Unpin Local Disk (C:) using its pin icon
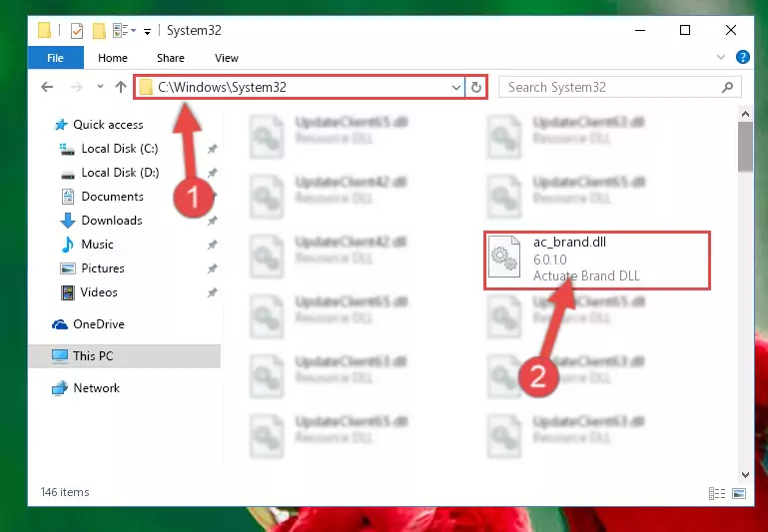This screenshot has height=532, width=768. coord(212,149)
